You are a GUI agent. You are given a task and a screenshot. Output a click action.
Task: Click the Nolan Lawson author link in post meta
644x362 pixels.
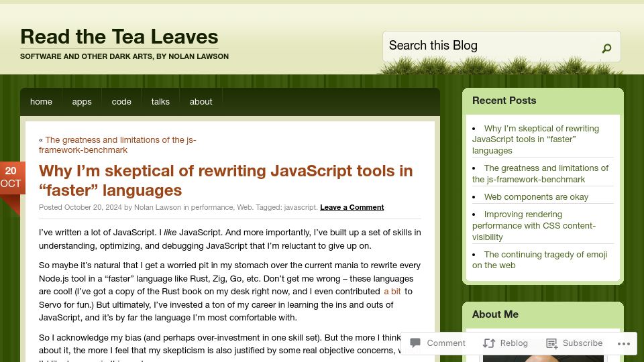tap(157, 207)
